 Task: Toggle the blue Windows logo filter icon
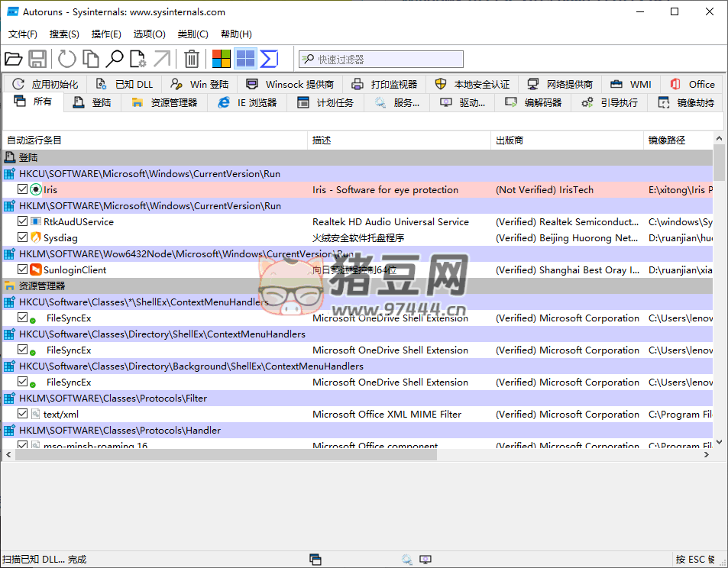(x=245, y=59)
